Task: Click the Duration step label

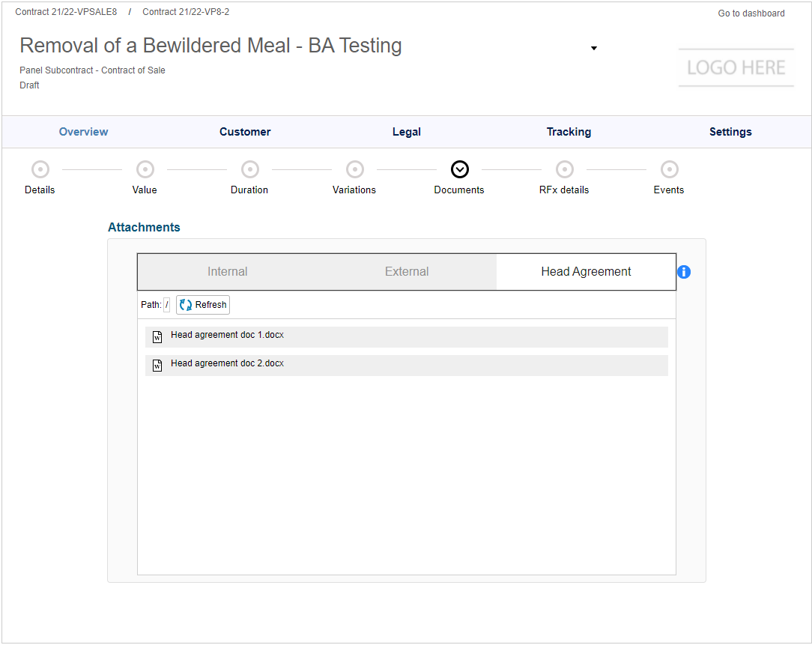Action: (249, 190)
